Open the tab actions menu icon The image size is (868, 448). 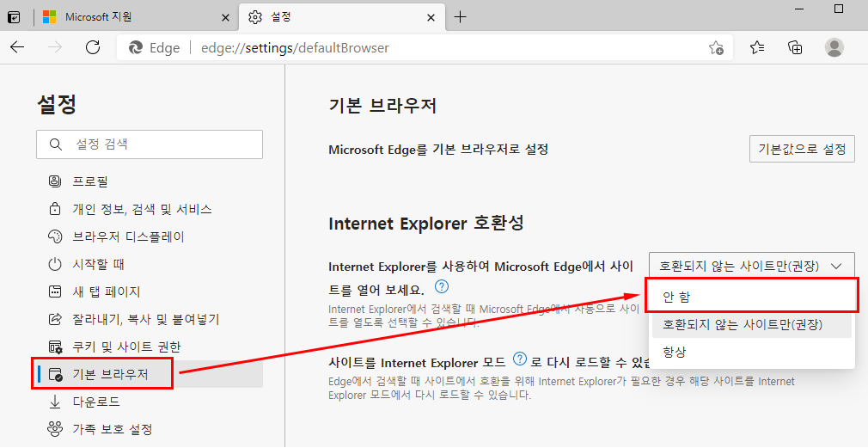tap(15, 17)
